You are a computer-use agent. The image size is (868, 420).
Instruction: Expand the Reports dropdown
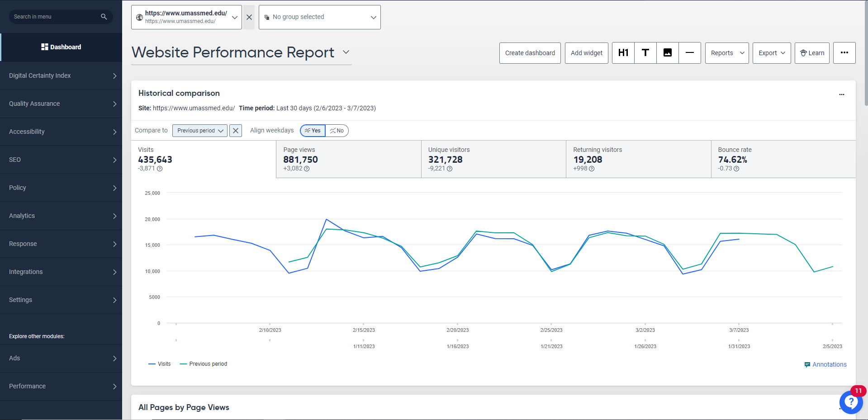point(726,53)
